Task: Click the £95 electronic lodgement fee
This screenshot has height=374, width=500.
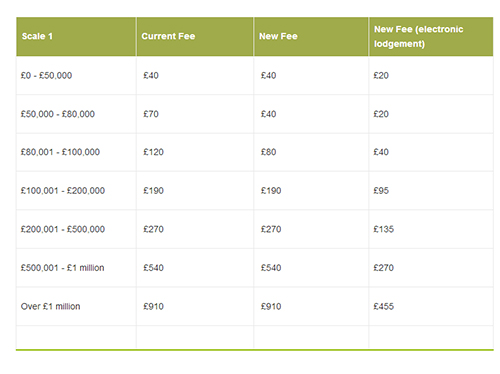Action: [x=381, y=191]
